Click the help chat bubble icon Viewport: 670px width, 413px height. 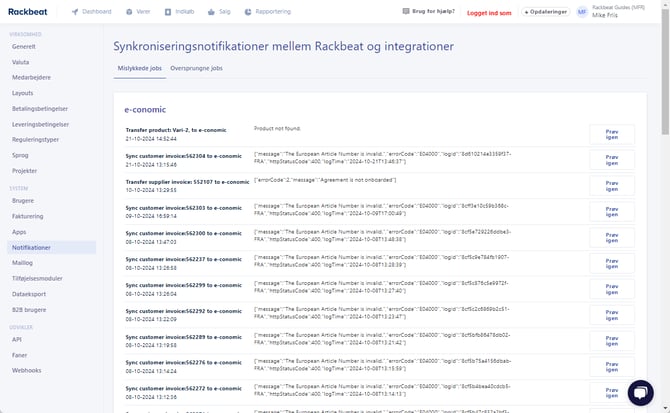tap(406, 11)
